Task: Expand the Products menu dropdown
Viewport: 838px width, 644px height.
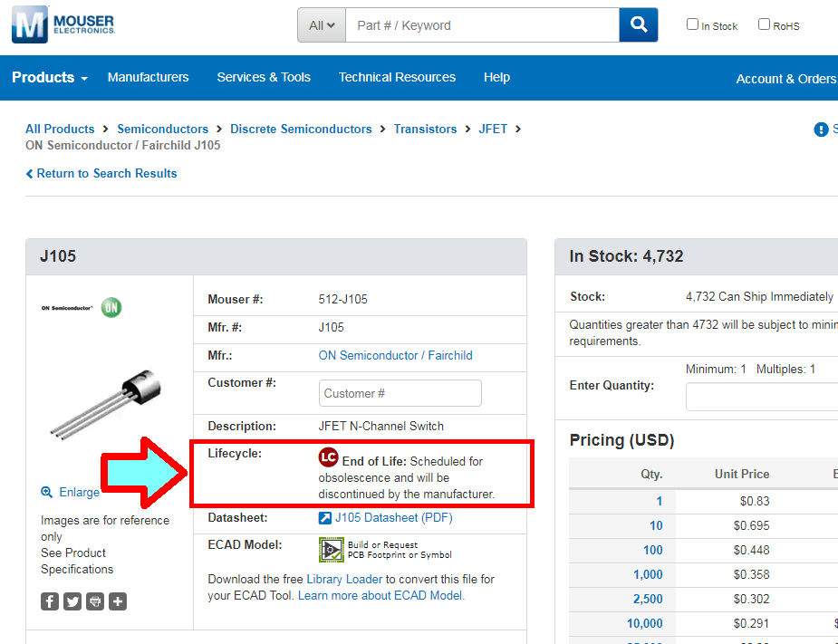Action: point(50,78)
